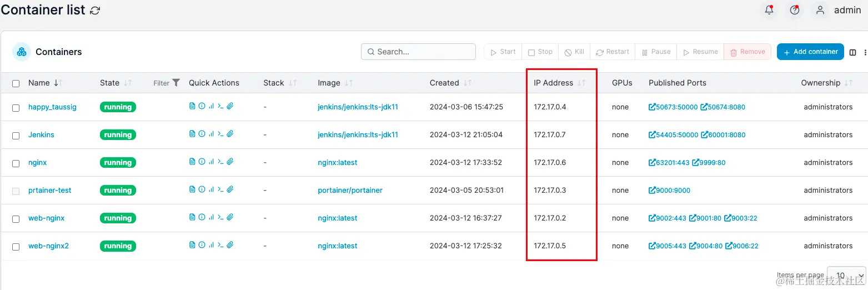Open logs for Jenkins container
Viewport: 868px width, 290px height.
point(192,134)
